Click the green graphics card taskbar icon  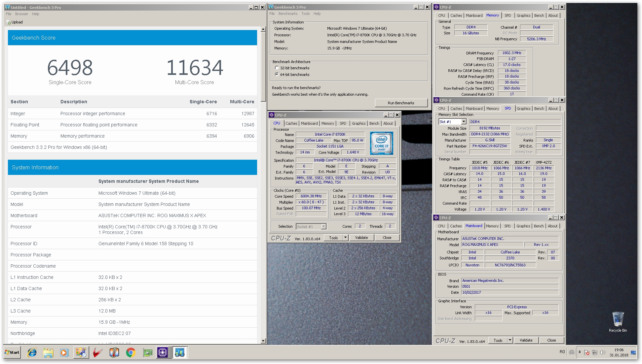147,352
